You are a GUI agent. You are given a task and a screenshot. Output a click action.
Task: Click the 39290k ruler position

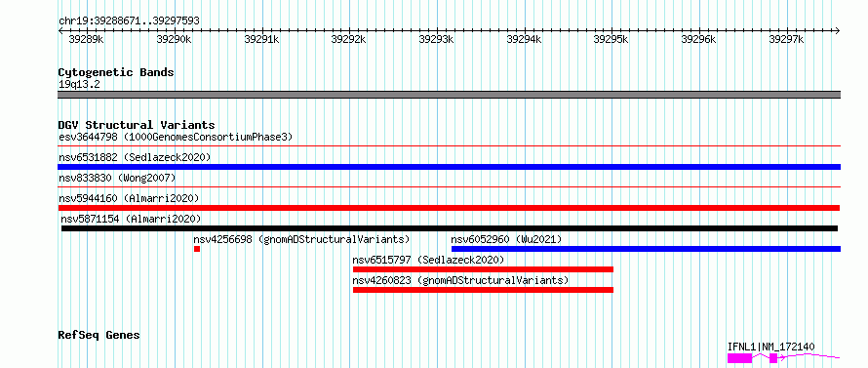coord(174,39)
